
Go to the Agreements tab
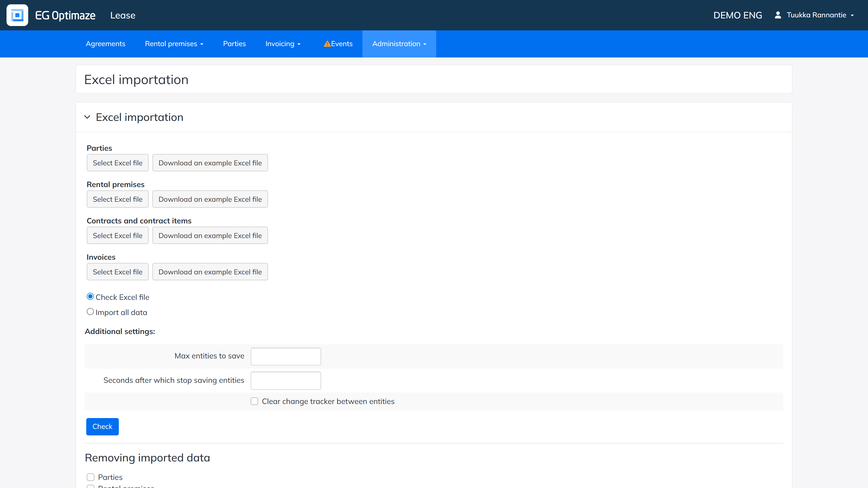106,44
